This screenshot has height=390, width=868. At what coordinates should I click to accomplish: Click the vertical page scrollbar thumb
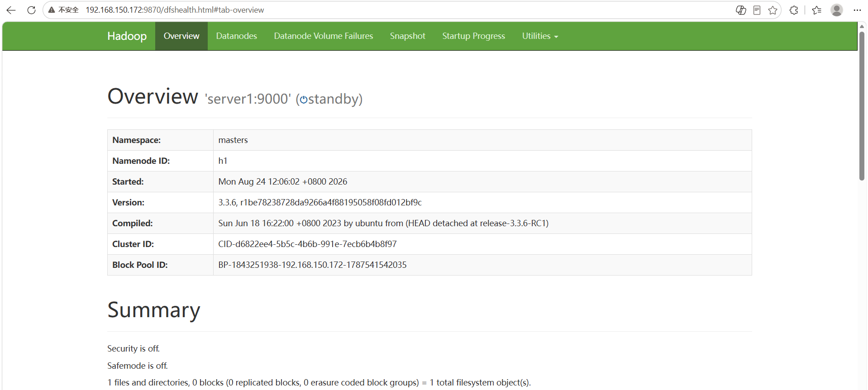[862, 106]
